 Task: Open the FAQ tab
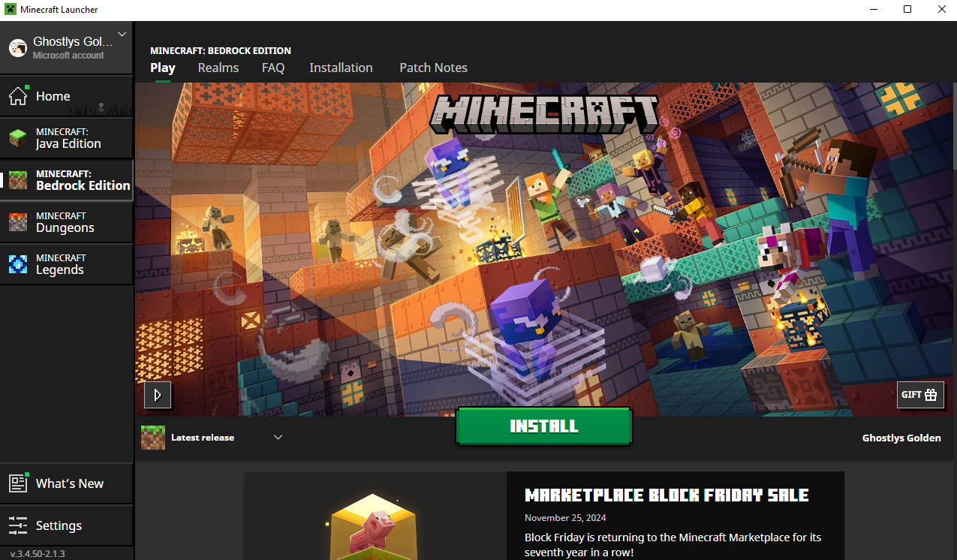point(273,68)
